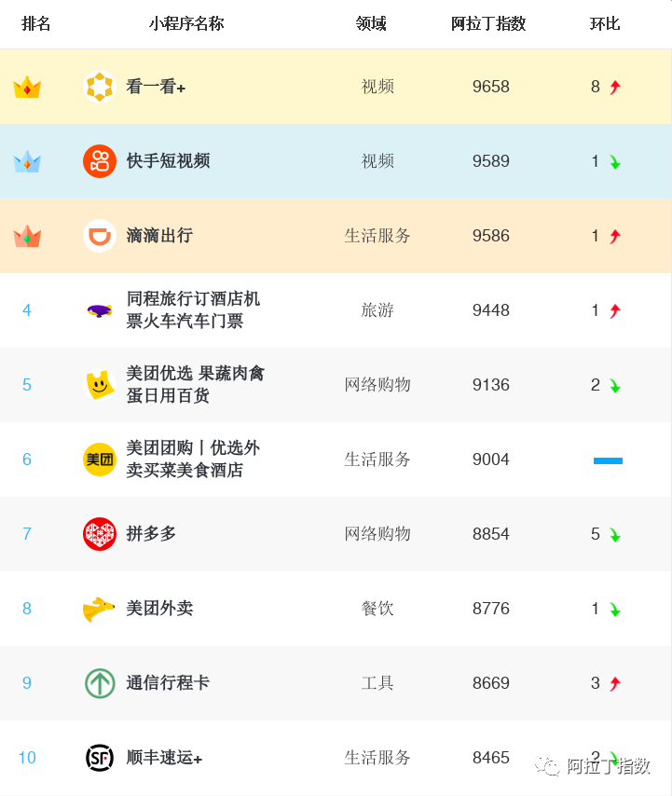Click the 顺丰速运+ SF logo icon
This screenshot has height=796, width=672.
99,758
